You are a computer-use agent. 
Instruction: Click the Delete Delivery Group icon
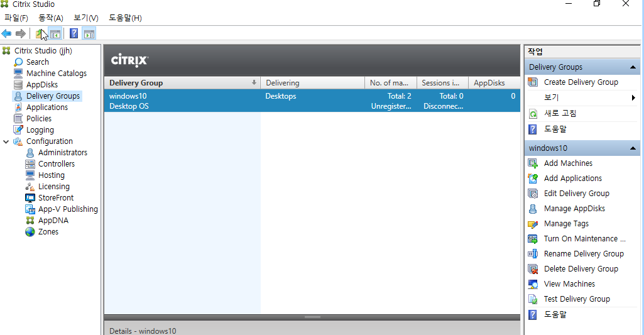coord(533,269)
